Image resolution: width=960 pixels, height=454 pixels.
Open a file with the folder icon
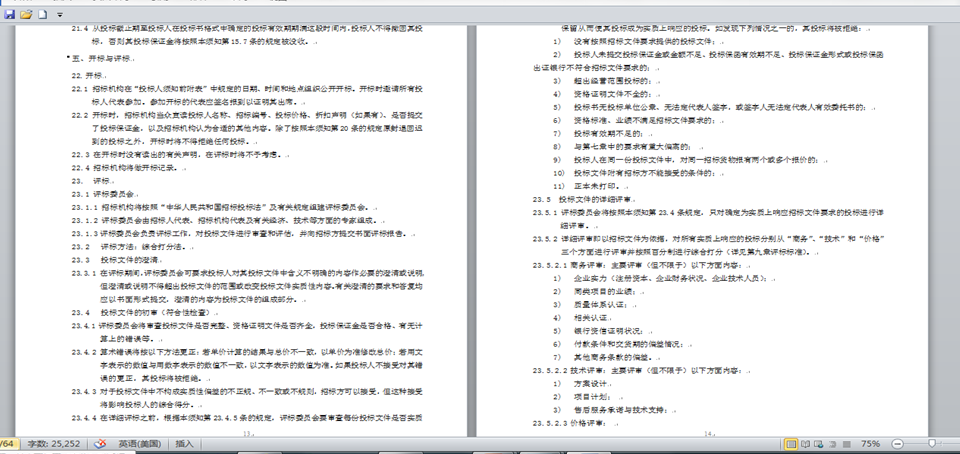tap(26, 14)
